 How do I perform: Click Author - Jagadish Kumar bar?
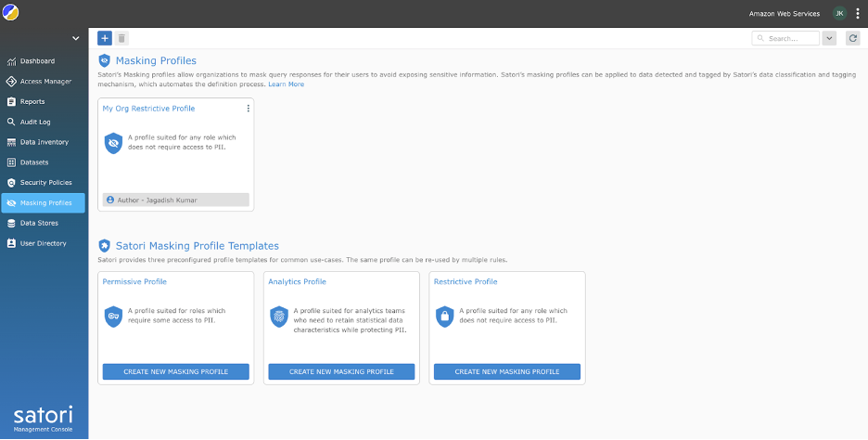coord(176,201)
